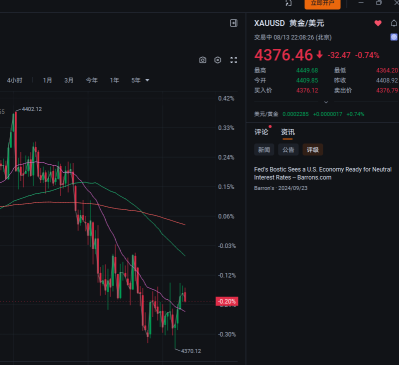Click the 4402.12 high label on chart

click(x=32, y=109)
